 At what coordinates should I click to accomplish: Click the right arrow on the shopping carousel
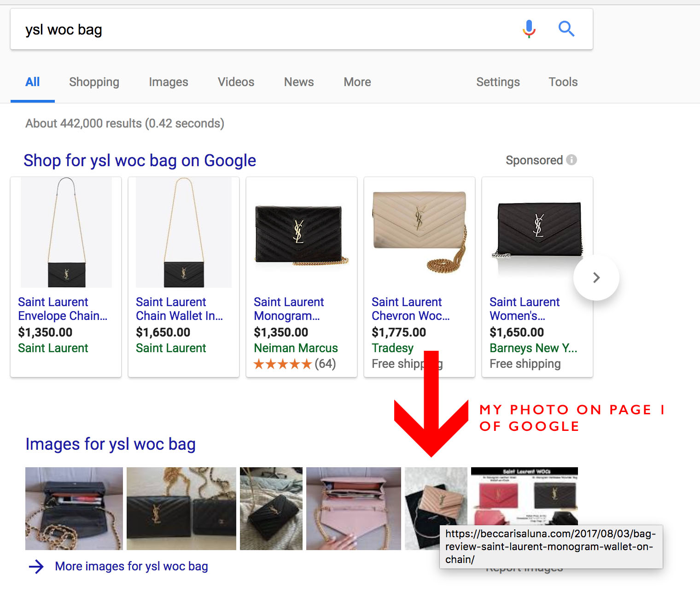pyautogui.click(x=596, y=278)
